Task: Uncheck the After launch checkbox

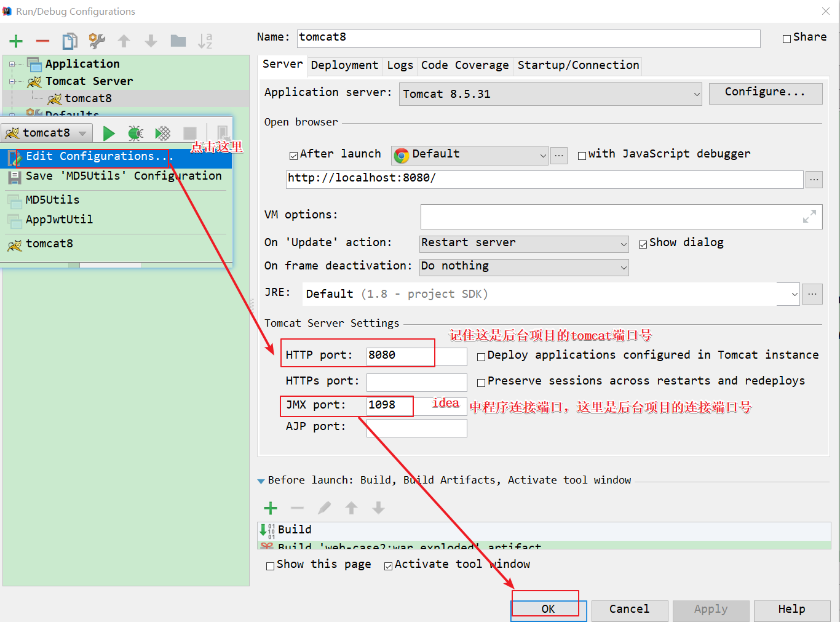Action: click(x=293, y=156)
